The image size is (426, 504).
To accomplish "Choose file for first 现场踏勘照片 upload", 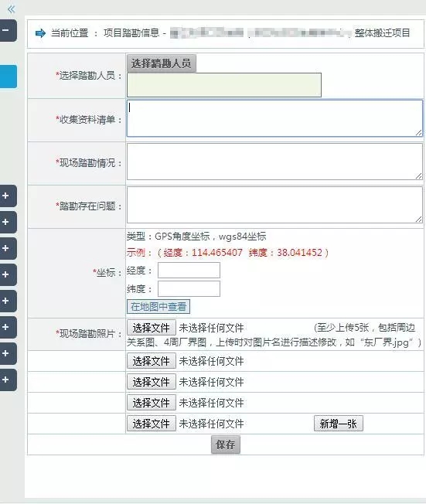I will tap(152, 328).
